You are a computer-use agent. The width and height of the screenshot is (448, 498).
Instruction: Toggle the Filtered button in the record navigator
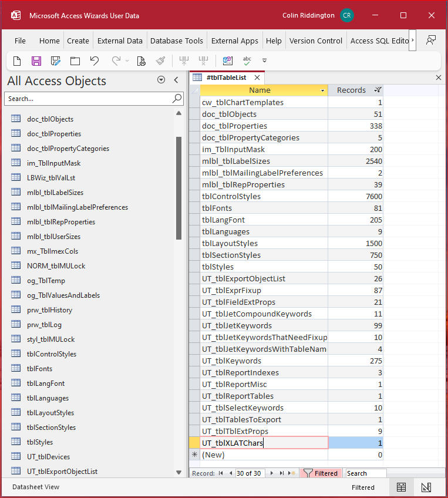tap(321, 473)
